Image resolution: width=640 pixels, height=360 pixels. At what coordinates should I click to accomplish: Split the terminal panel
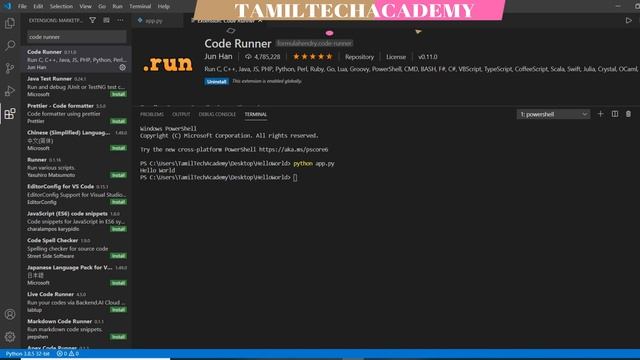pos(615,114)
